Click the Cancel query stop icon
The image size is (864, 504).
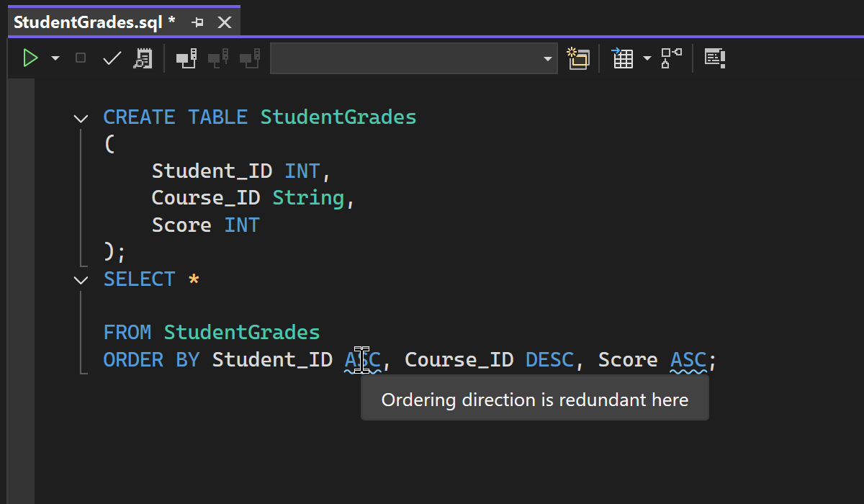(81, 58)
